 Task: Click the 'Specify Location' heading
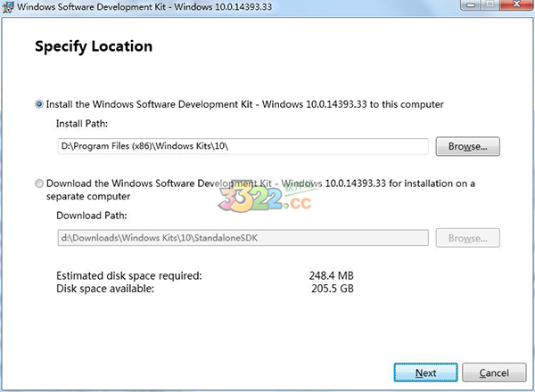[94, 46]
